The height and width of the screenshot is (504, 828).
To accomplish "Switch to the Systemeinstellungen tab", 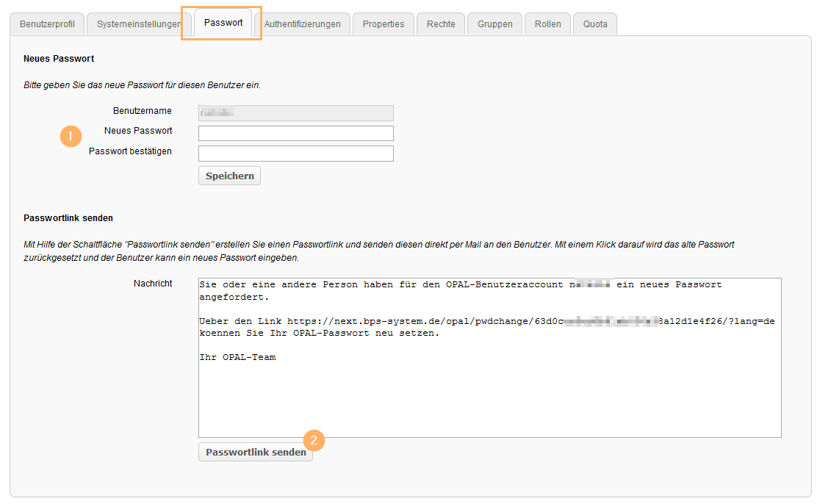I will 138,24.
